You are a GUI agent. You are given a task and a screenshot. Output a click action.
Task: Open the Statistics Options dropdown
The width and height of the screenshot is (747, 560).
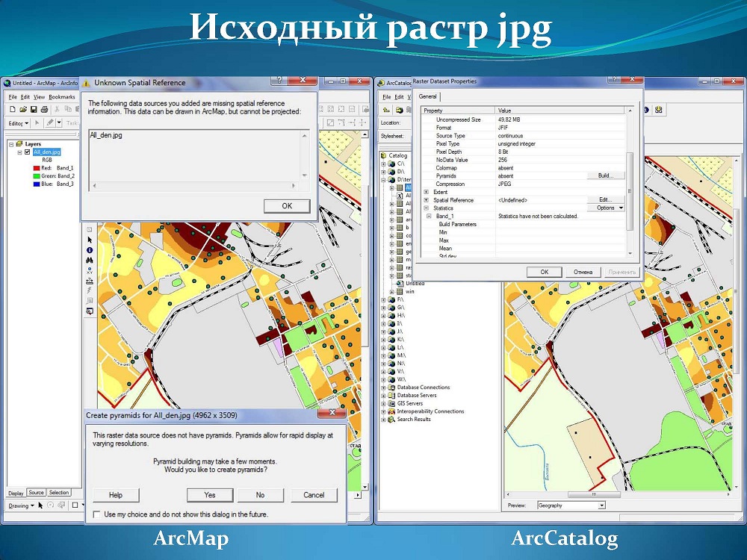[605, 208]
